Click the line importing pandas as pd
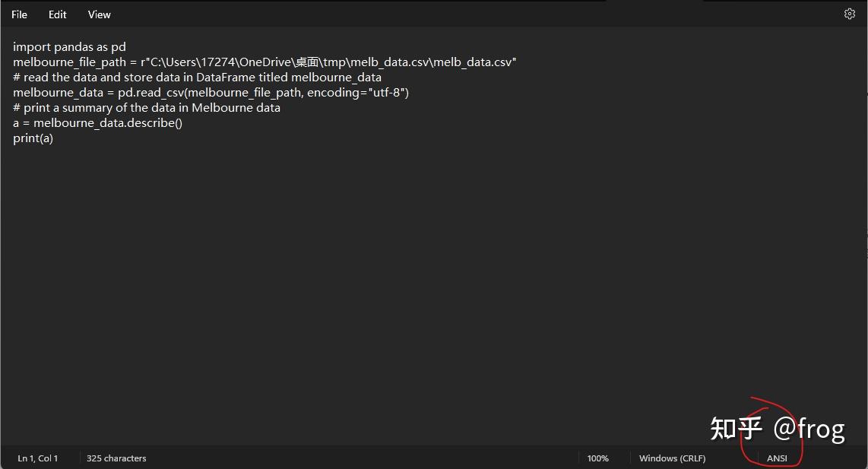 (x=69, y=46)
